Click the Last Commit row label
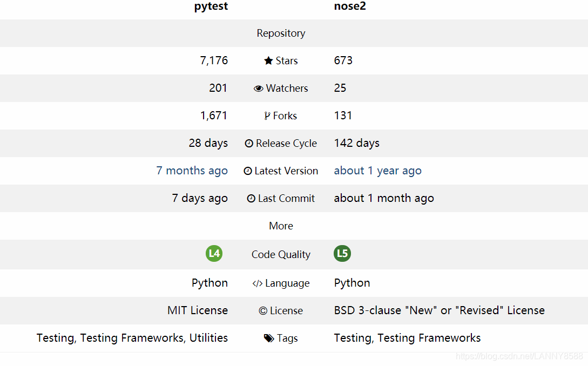This screenshot has width=588, height=366. 286,198
